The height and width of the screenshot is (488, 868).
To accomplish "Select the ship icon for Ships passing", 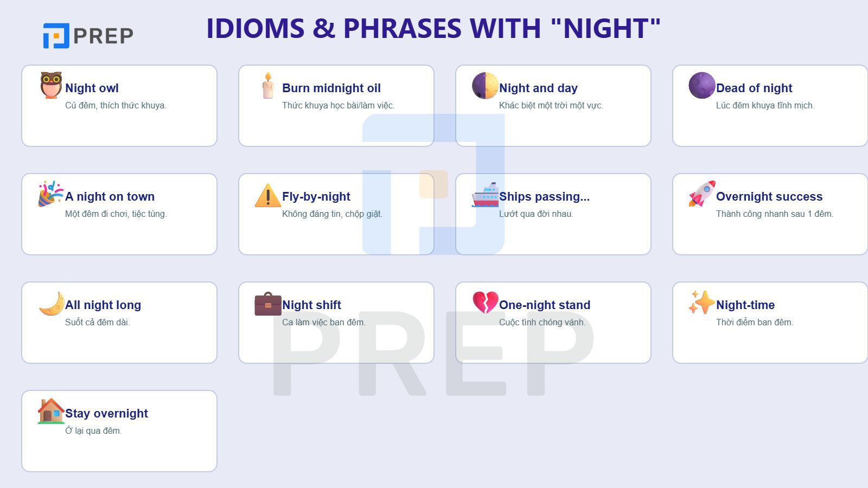I will point(485,195).
